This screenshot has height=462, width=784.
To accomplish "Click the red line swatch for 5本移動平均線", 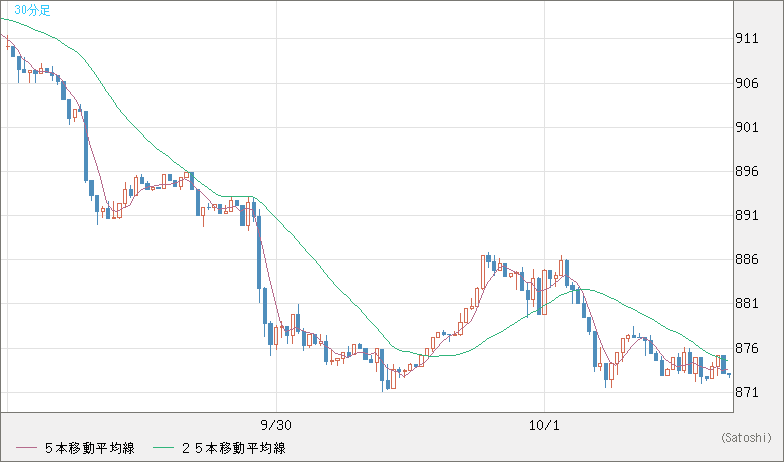I will coord(25,449).
